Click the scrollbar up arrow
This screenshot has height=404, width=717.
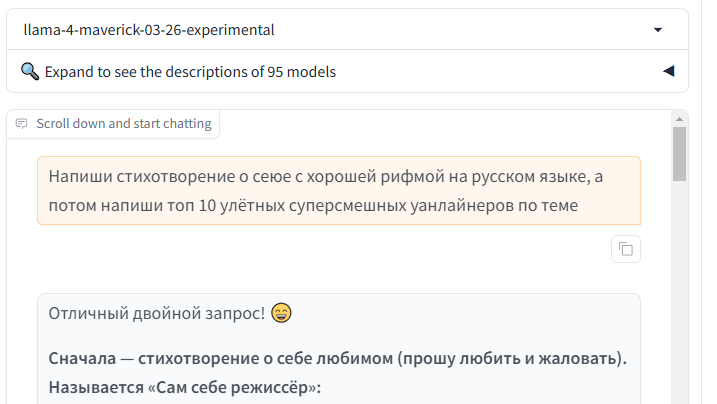(x=679, y=118)
